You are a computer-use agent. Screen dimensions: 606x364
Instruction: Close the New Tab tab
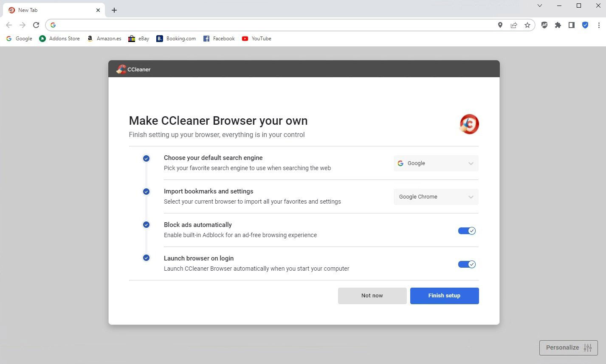98,10
